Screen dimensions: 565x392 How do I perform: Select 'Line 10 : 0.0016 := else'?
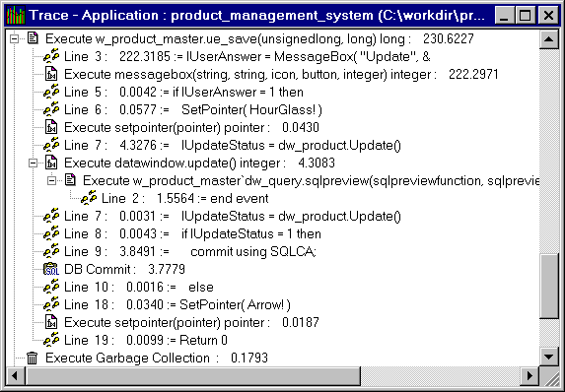point(139,287)
